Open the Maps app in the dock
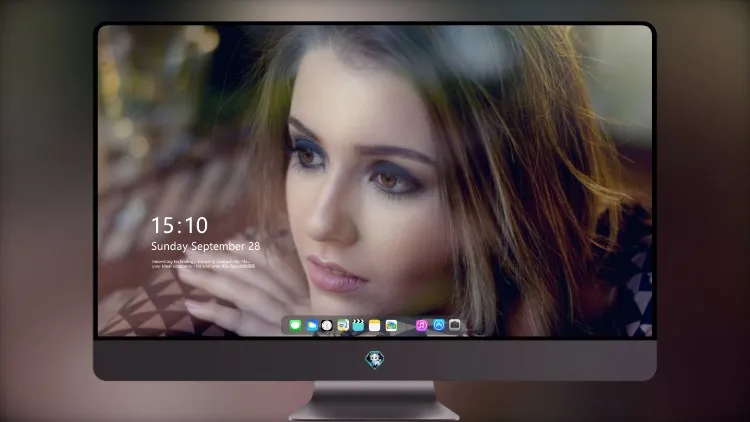Image resolution: width=750 pixels, height=422 pixels. (343, 325)
